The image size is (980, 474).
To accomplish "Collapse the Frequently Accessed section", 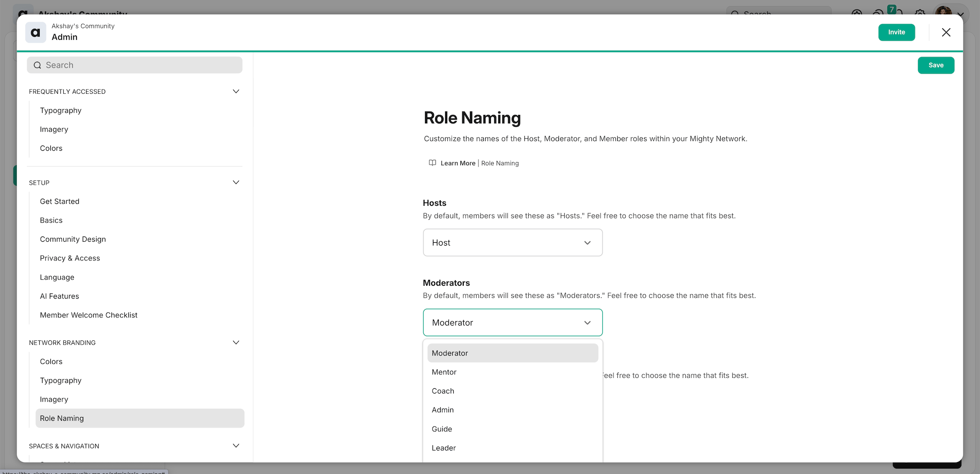I will click(x=236, y=91).
